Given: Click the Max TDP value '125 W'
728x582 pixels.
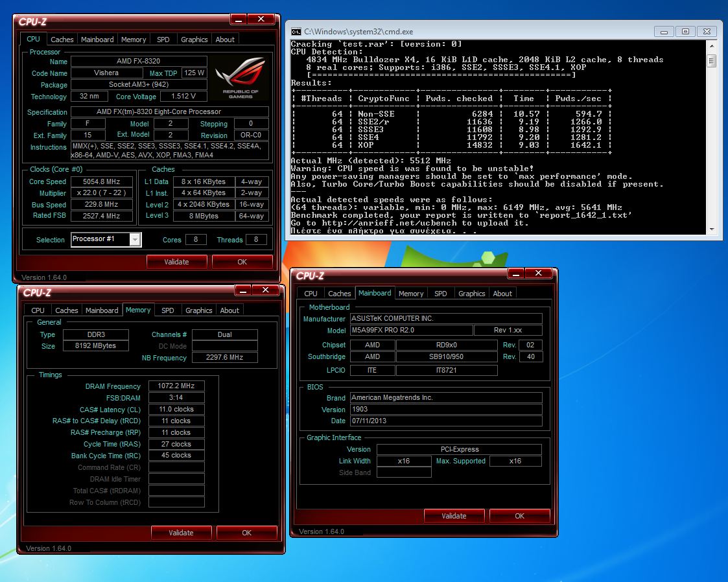Looking at the screenshot, I should tap(194, 73).
